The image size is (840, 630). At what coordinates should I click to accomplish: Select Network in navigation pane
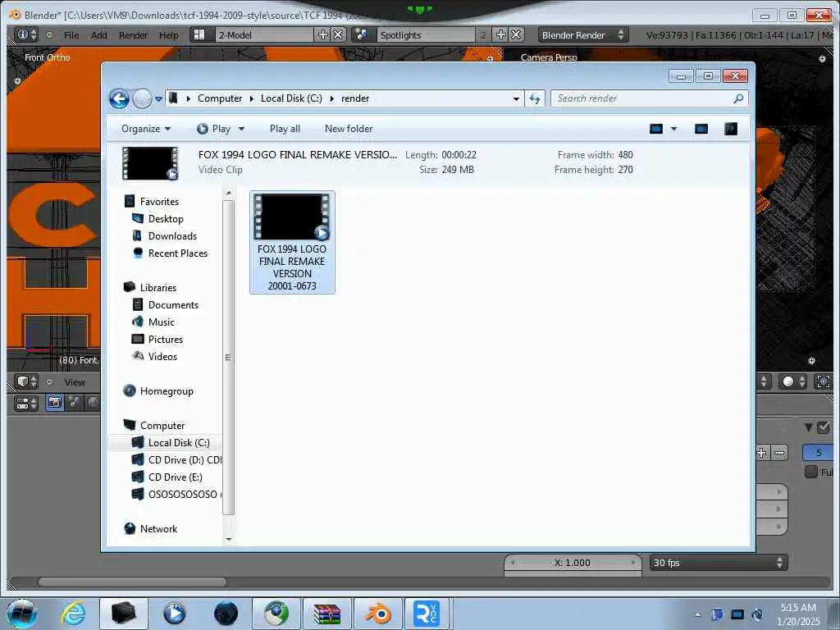[x=158, y=529]
